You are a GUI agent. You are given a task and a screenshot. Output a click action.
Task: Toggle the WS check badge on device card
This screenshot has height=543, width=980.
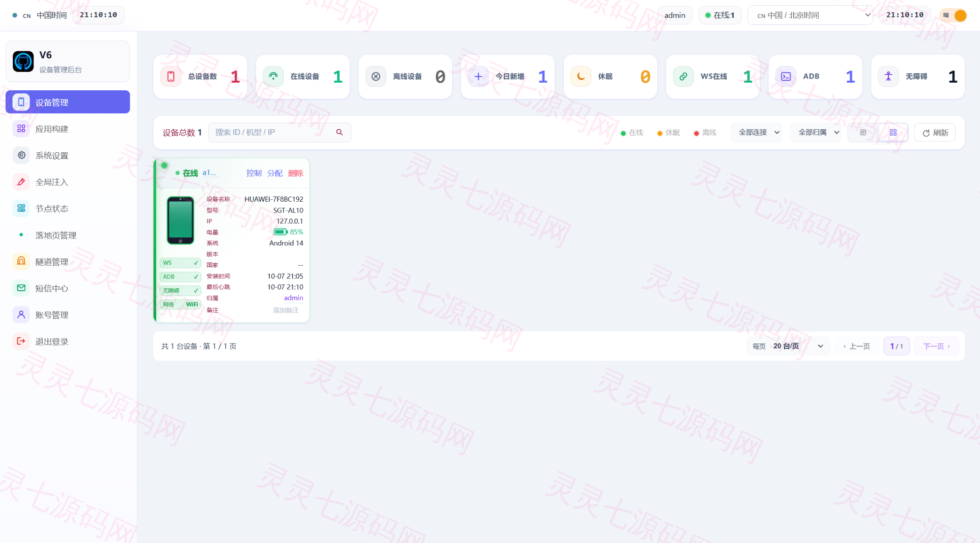coord(181,263)
